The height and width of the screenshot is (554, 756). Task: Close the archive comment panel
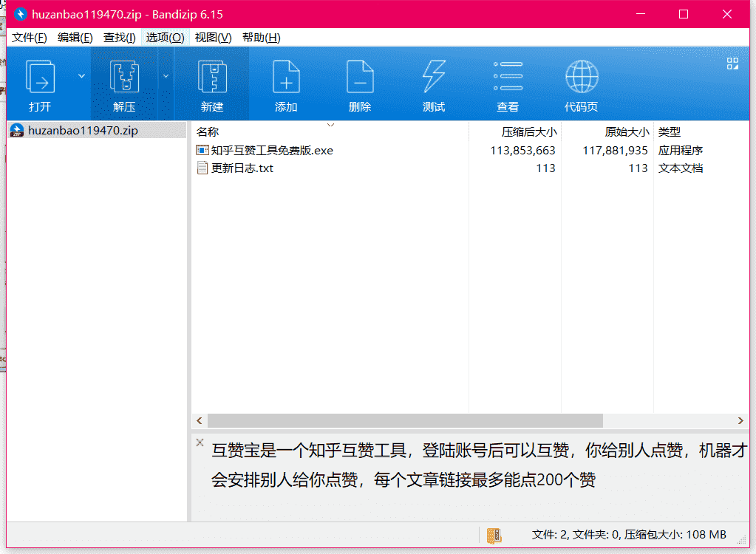[200, 442]
